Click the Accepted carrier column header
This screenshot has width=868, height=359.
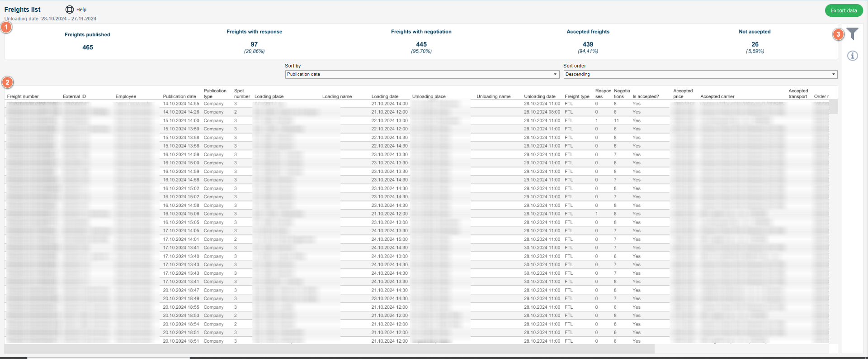(717, 96)
